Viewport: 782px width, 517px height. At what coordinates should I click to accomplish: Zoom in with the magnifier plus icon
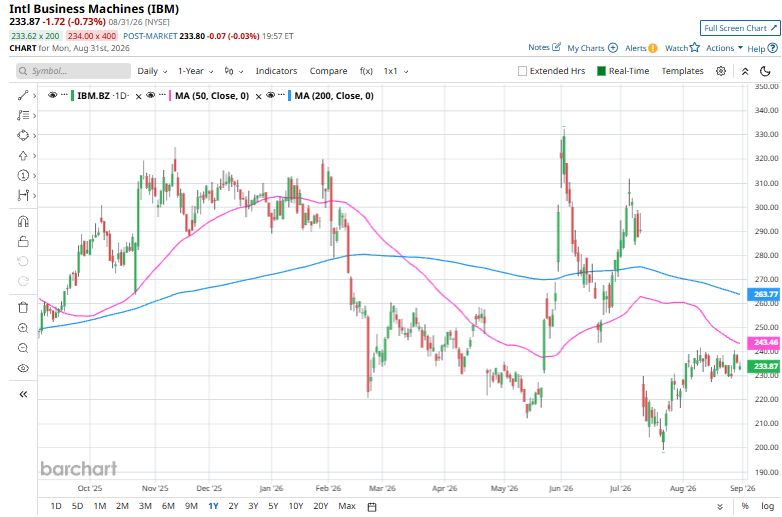click(23, 328)
